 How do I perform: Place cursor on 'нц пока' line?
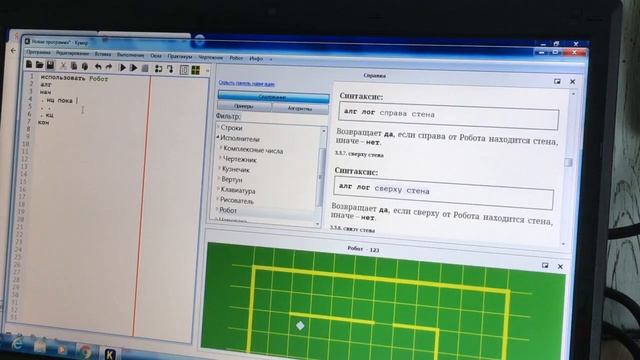pyautogui.click(x=60, y=100)
